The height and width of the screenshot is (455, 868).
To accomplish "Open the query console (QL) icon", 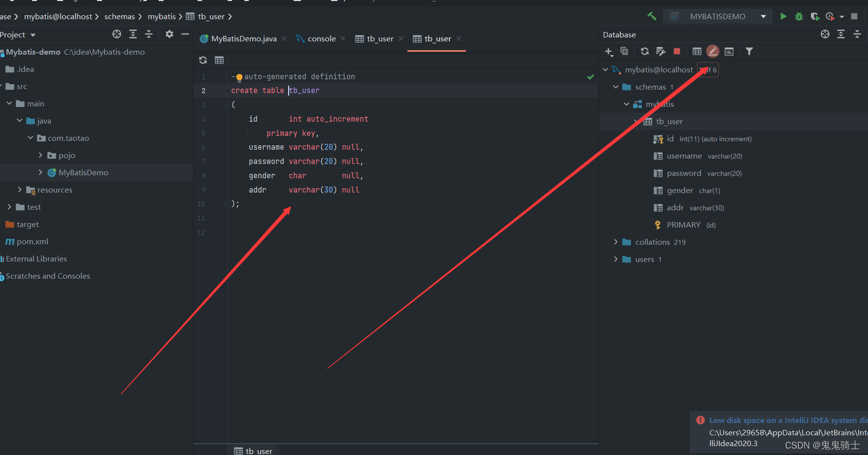I will [x=729, y=51].
